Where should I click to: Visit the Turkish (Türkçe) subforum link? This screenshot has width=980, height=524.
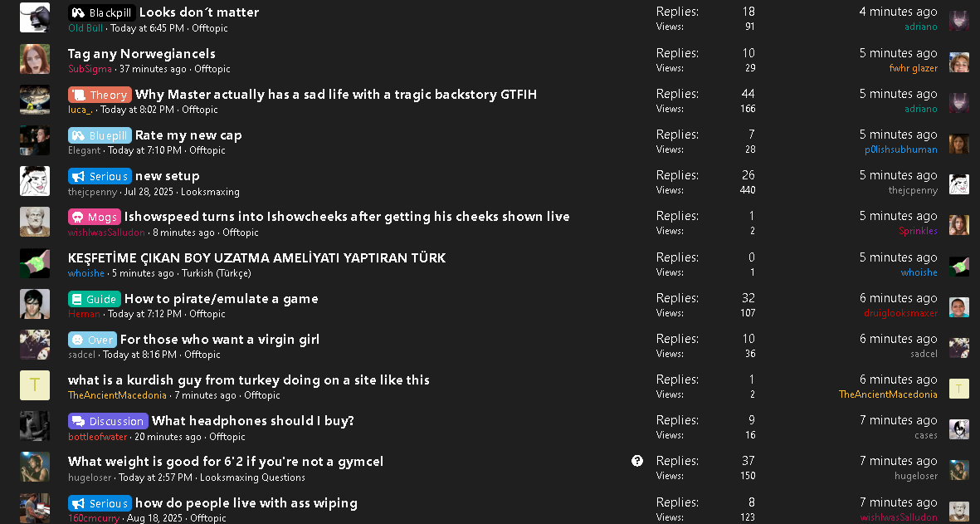(217, 273)
